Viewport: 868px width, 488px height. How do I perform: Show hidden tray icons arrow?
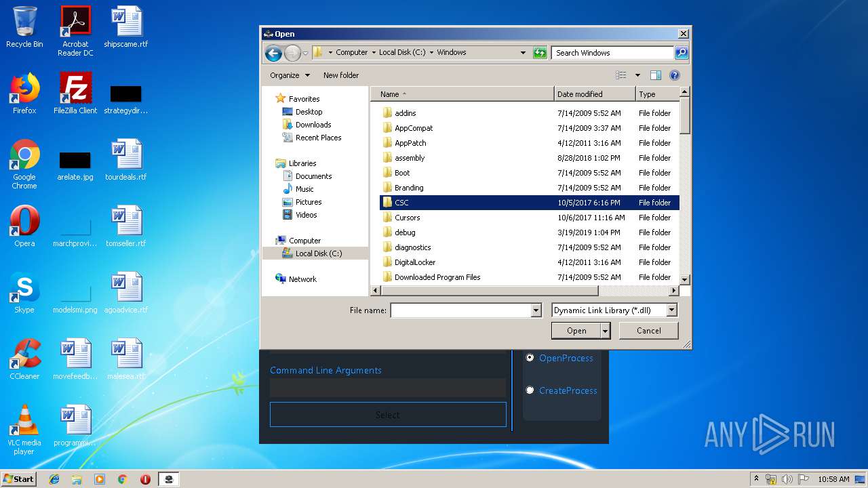pos(756,479)
